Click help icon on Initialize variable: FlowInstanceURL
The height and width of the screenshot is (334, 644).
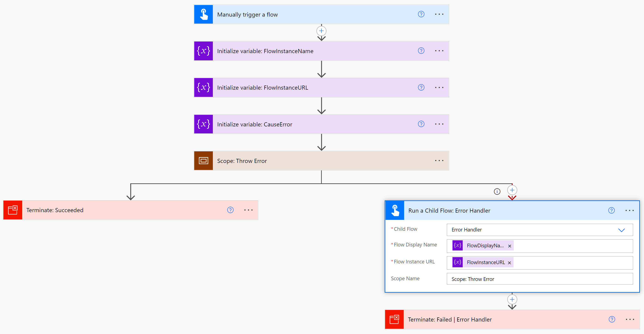(x=421, y=88)
